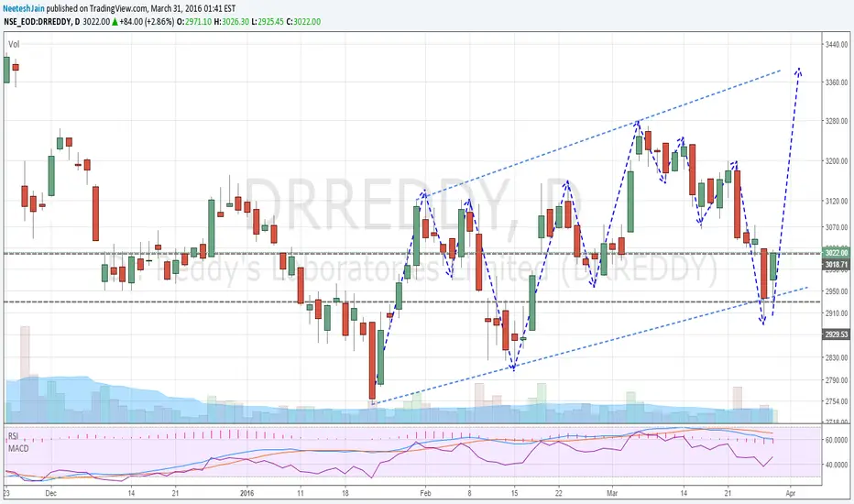Click the 22 date axis label
This screenshot has height=504, width=854.
coord(559,493)
